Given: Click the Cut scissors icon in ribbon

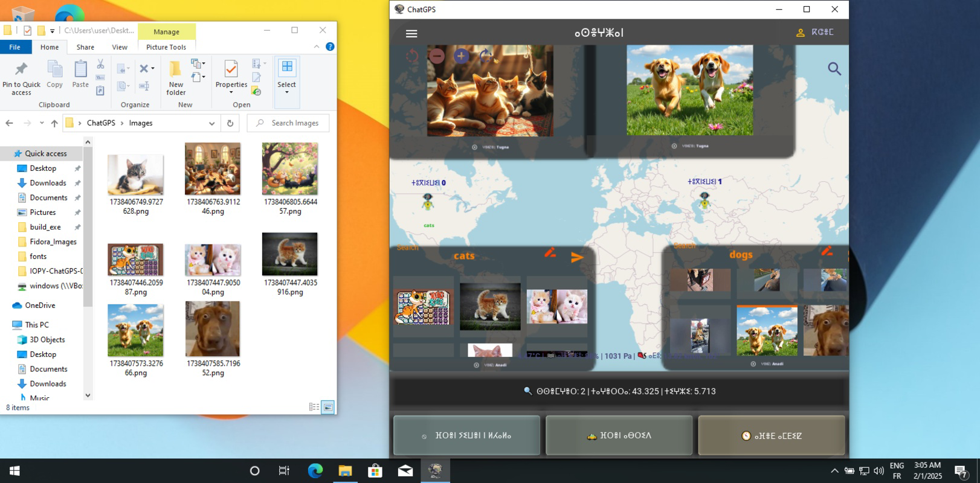Looking at the screenshot, I should pos(100,64).
